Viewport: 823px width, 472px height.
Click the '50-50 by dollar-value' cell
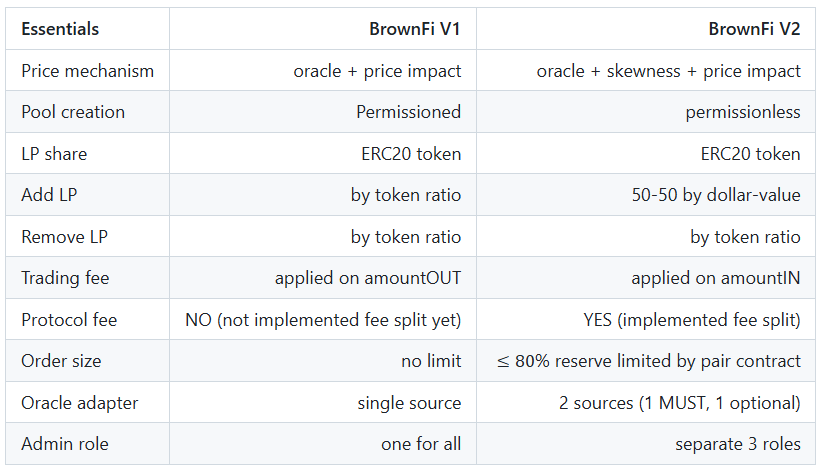[710, 195]
